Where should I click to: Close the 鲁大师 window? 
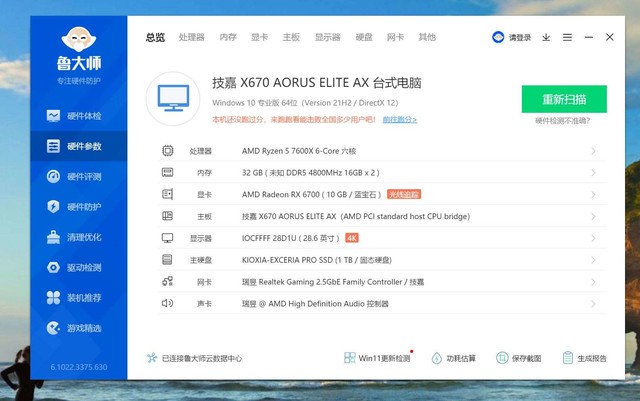point(610,37)
